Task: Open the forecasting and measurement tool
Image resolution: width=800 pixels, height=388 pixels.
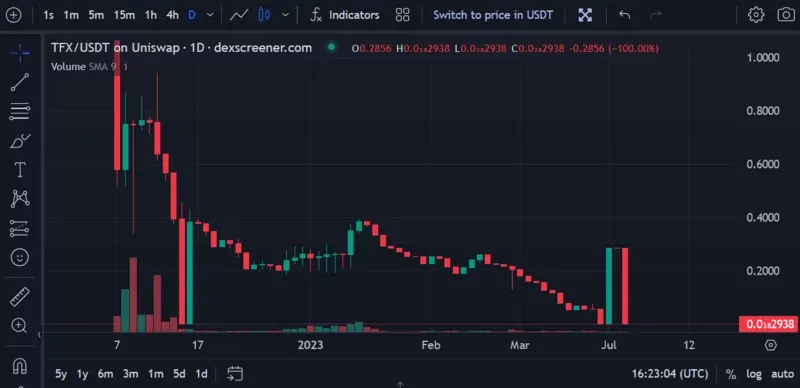Action: tap(20, 228)
